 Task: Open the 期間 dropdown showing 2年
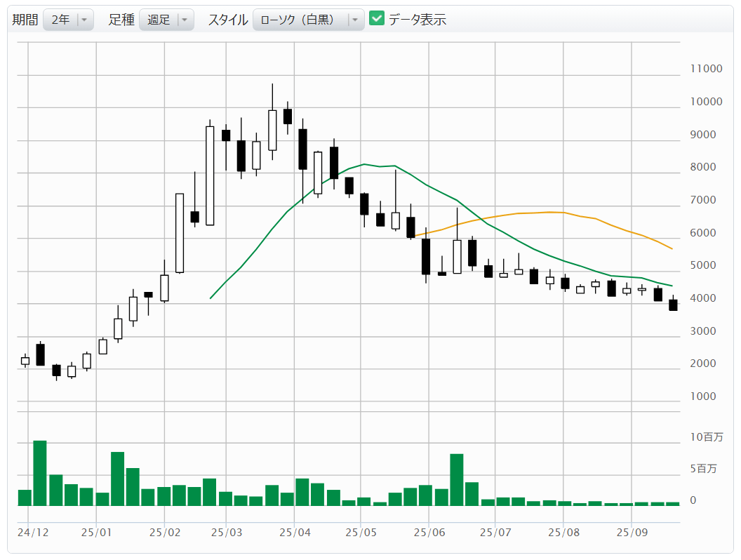tap(68, 20)
